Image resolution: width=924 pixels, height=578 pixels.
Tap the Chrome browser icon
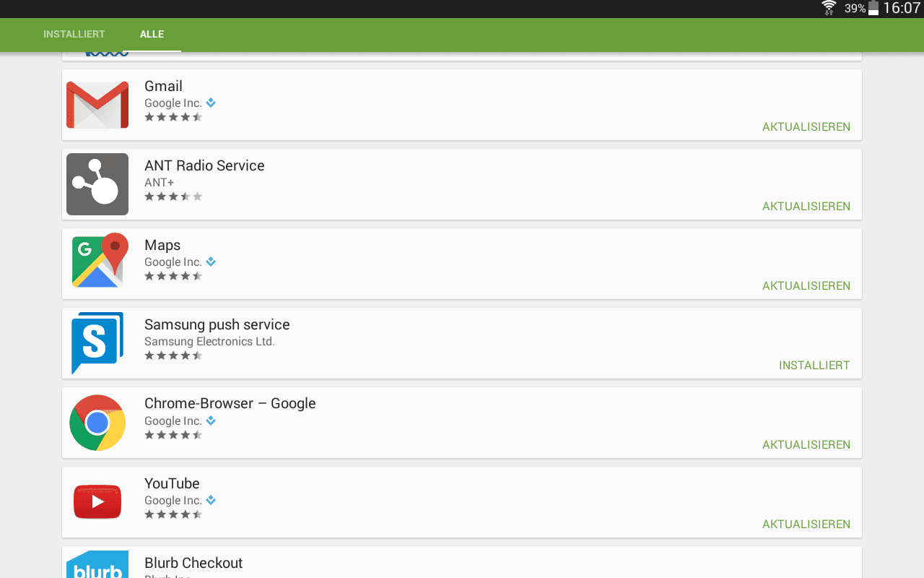click(x=97, y=423)
